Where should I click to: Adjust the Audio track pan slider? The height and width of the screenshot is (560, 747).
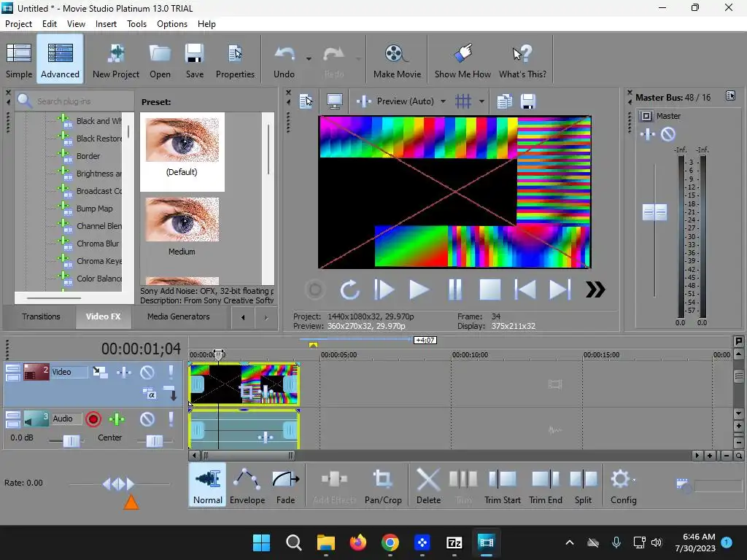tap(155, 441)
